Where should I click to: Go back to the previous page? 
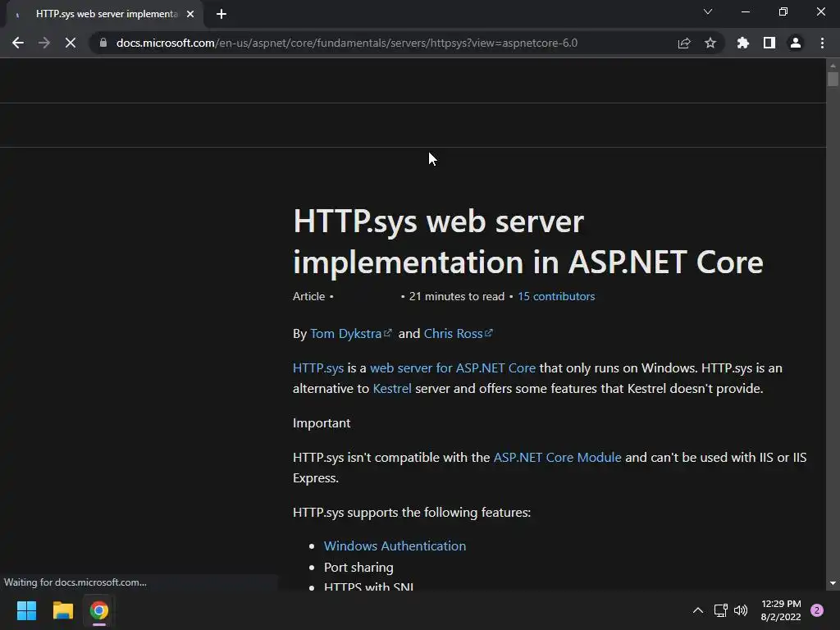point(18,43)
